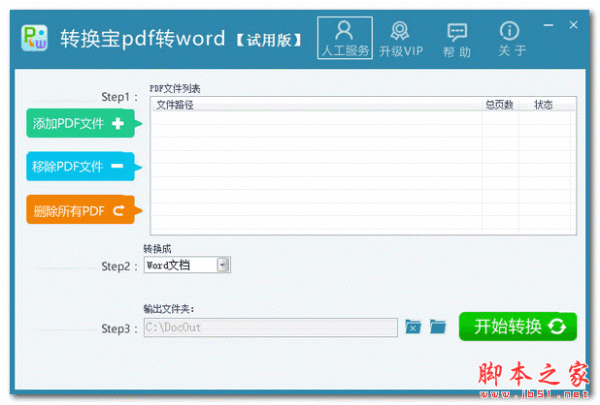This screenshot has height=405, width=600.
Task: Click the C:\DocOut output folder field
Action: [271, 327]
